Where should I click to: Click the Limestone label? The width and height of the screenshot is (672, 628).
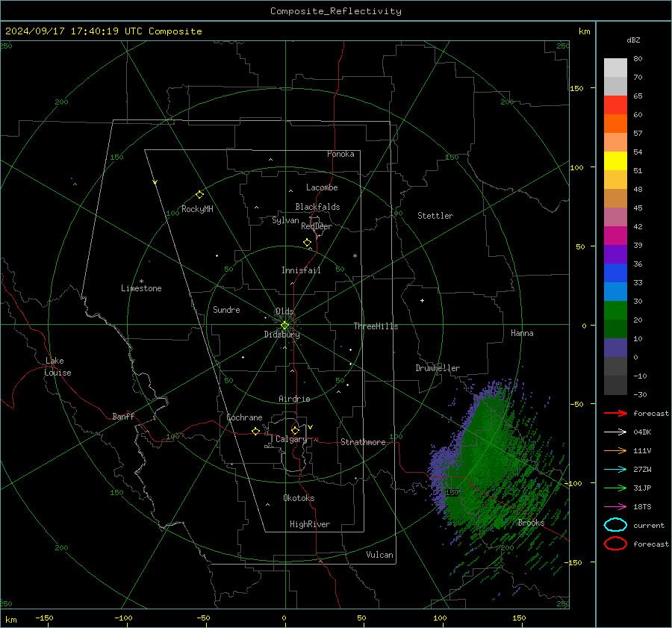[x=141, y=288]
